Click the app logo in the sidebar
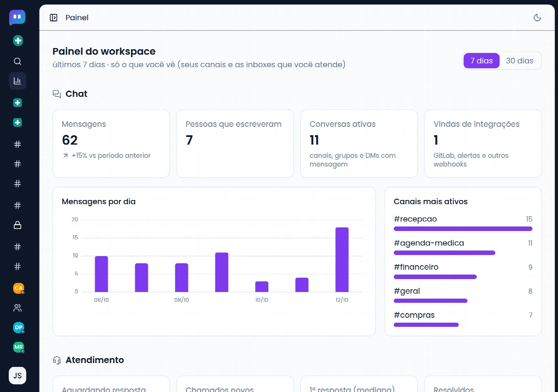Screen dimensions: 558x392 pyautogui.click(x=17, y=17)
